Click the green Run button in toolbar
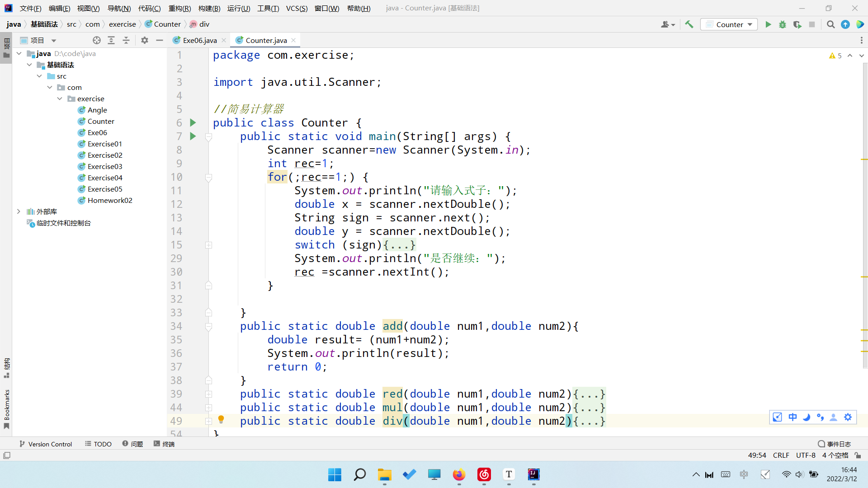Screen dimensions: 868x488 click(768, 24)
